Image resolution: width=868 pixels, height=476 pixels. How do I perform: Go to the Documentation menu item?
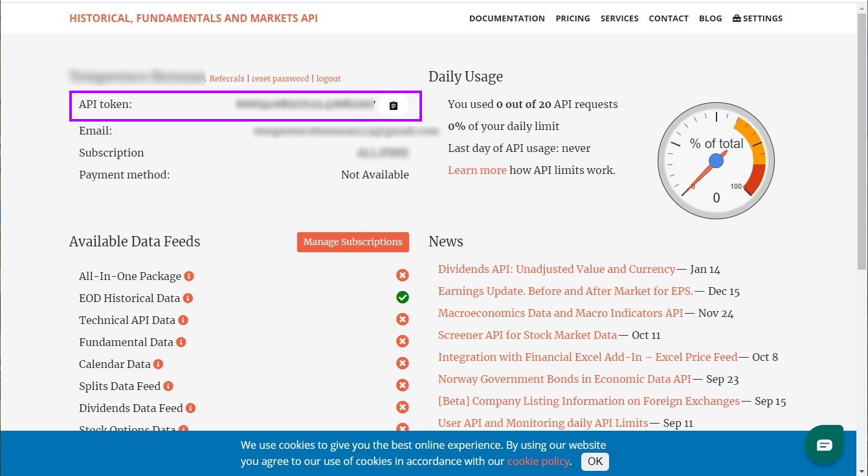pos(507,18)
